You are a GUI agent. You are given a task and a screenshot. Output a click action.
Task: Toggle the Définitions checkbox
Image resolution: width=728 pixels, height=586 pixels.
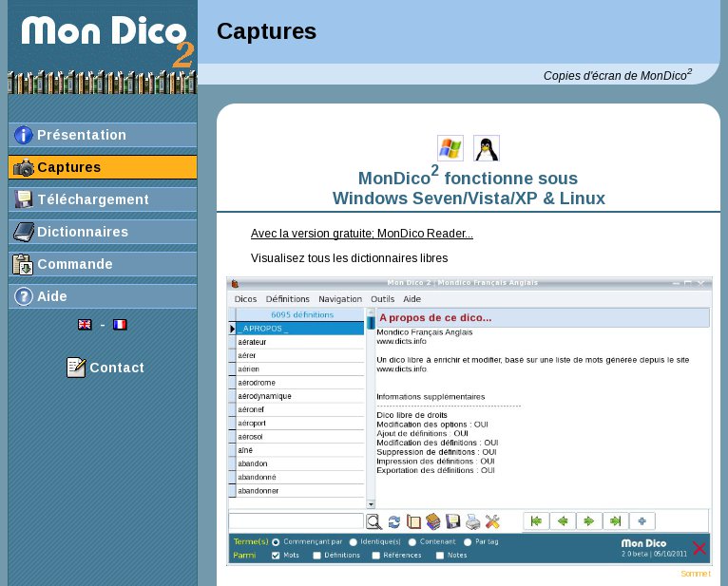[317, 556]
